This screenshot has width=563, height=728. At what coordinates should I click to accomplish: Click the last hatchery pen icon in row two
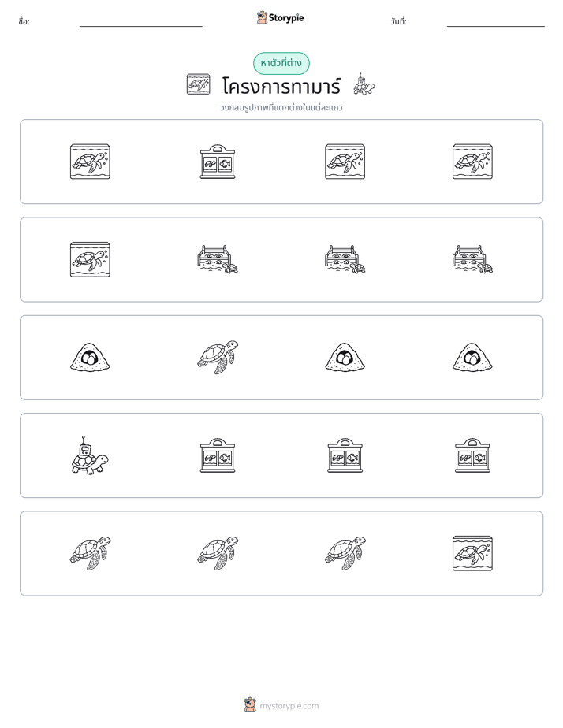pyautogui.click(x=472, y=259)
